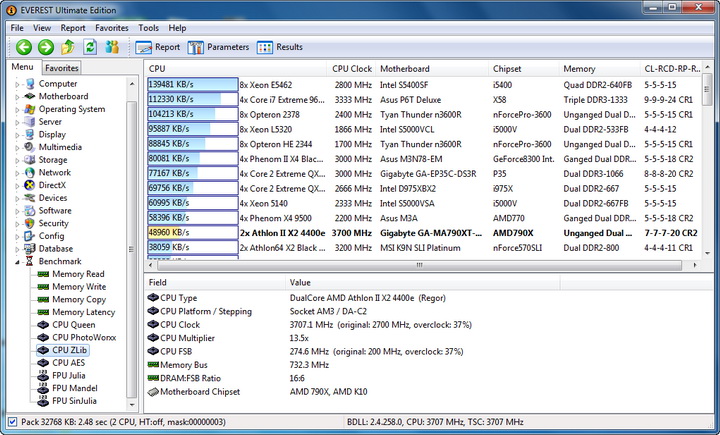Click the Storage drive icon
Image resolution: width=720 pixels, height=435 pixels.
30,160
